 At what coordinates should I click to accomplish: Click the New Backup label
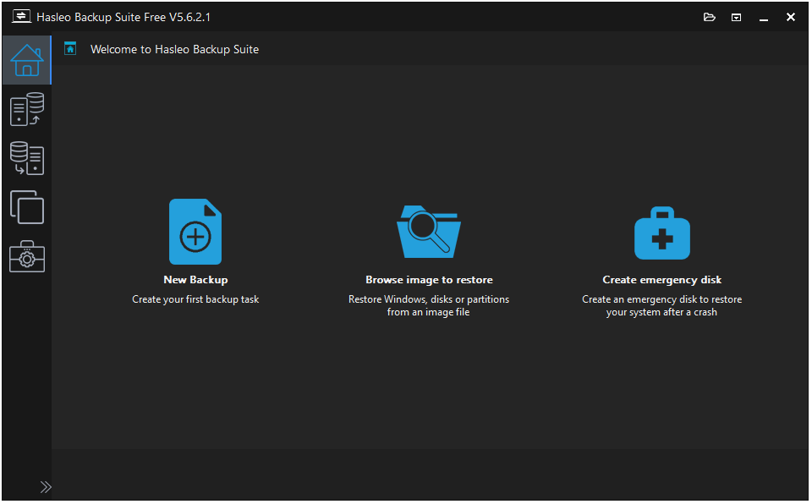(x=195, y=280)
